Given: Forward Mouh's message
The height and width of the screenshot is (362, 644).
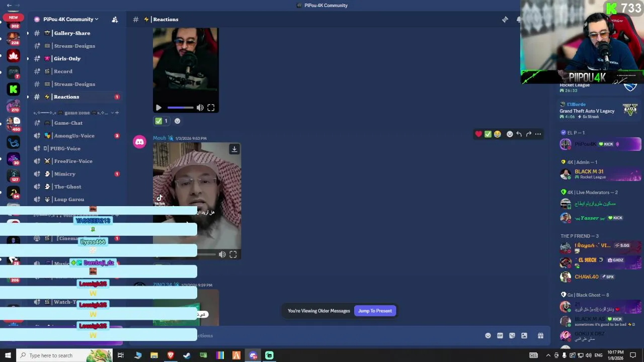Looking at the screenshot, I should coord(528,134).
